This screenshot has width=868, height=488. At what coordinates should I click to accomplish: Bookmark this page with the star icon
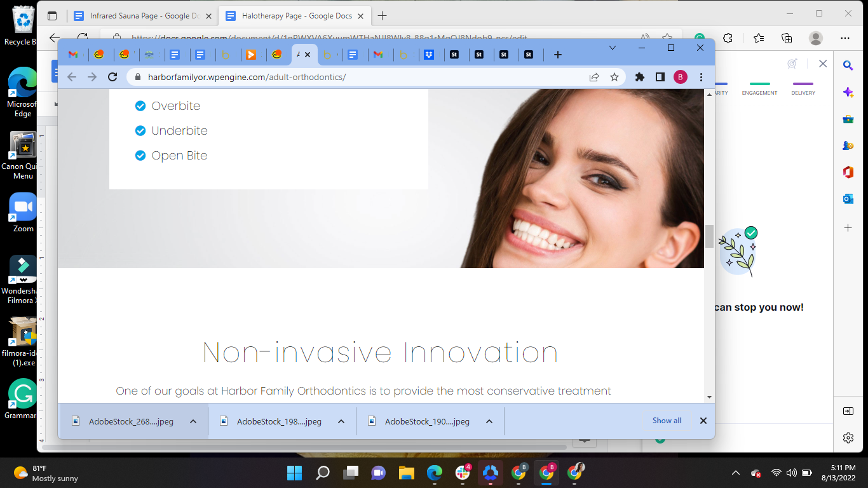614,77
